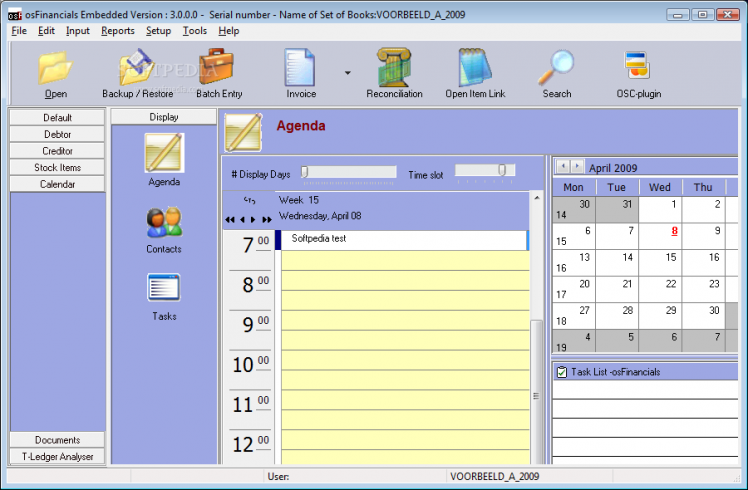Click week number 17 in calendar
The image size is (748, 490).
pyautogui.click(x=561, y=294)
